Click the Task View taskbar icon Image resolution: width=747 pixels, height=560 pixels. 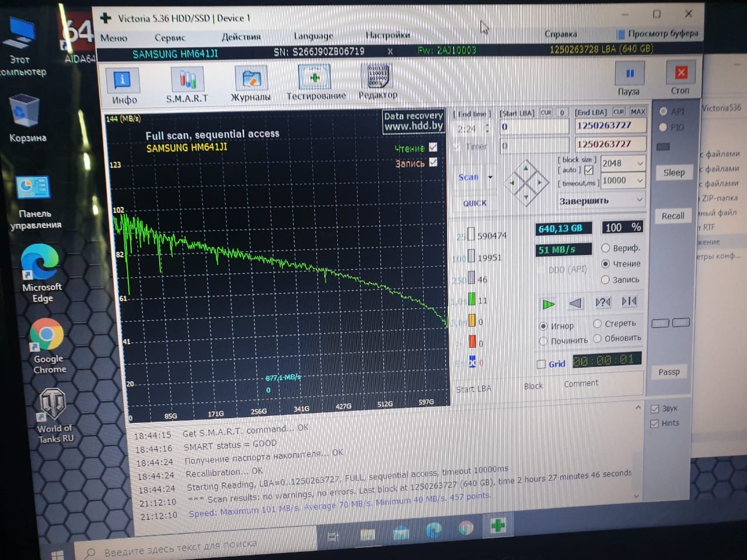point(333,536)
